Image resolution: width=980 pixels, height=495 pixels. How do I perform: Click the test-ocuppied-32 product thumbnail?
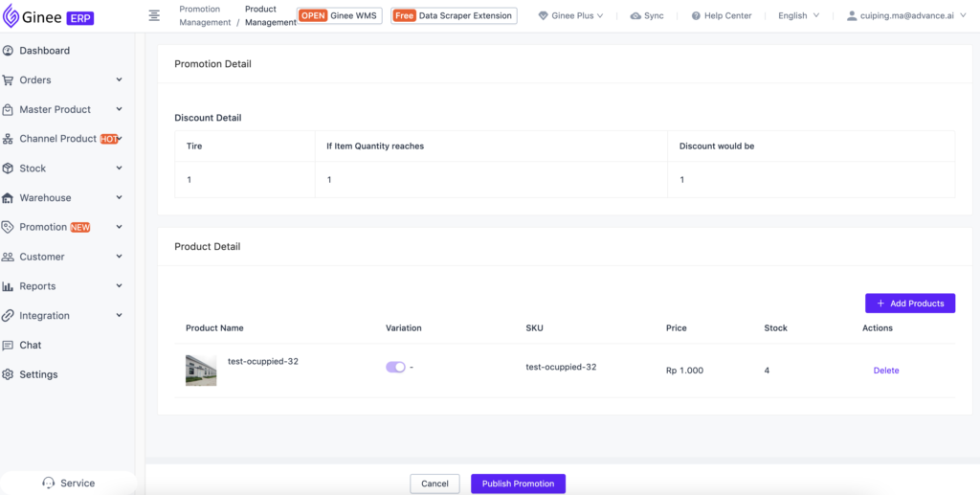(x=201, y=371)
